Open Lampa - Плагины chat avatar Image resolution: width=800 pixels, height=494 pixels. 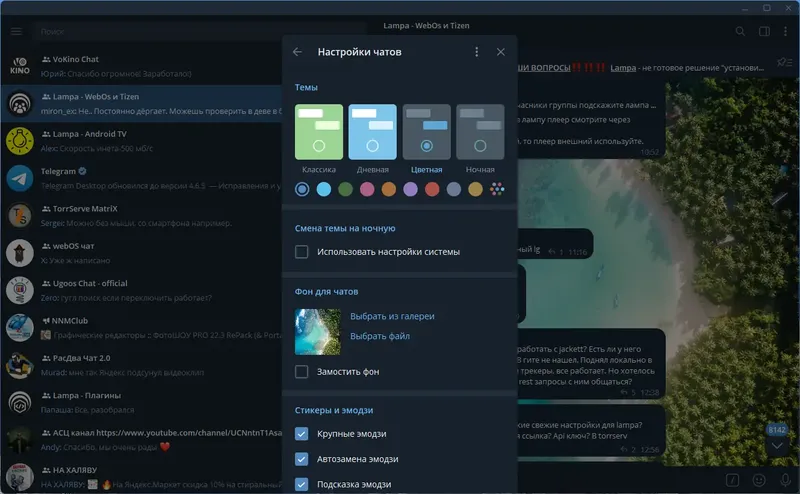pos(20,403)
